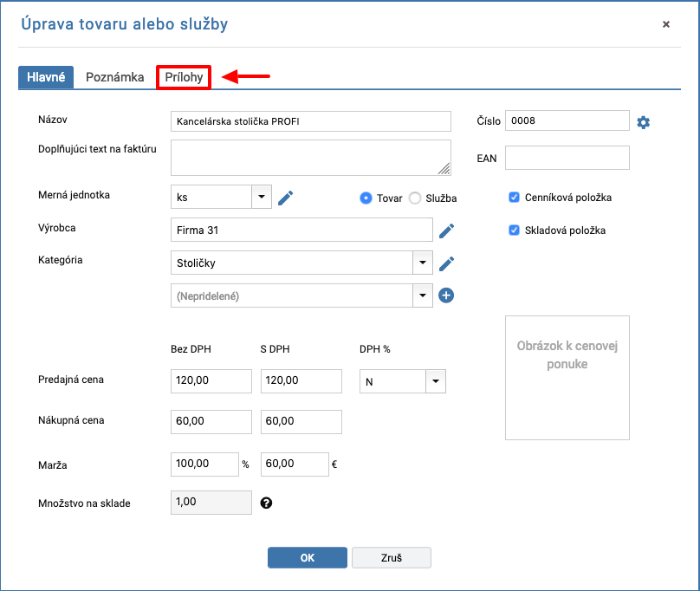
Task: Expand the (Nepridelené) dropdown
Action: tap(422, 295)
